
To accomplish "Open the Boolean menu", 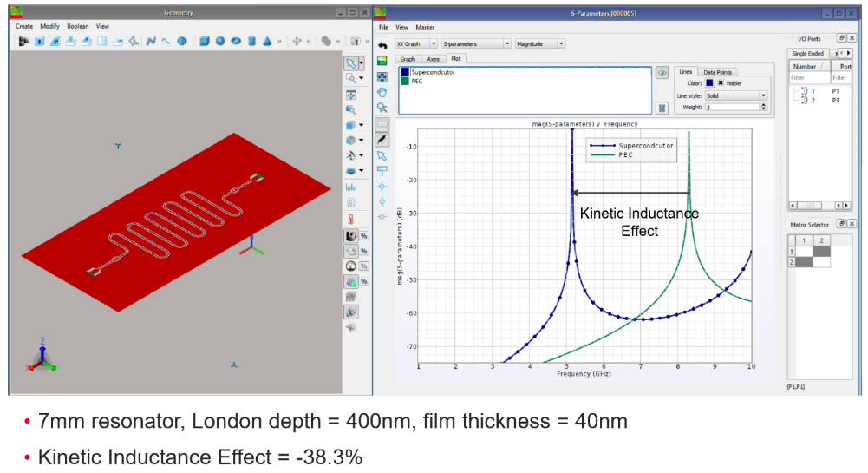I will pos(78,26).
